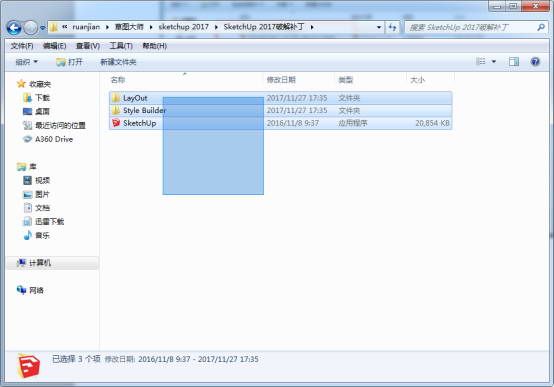Toggle the preview pane icon
Screen dimensions: 554x387
[x=514, y=62]
